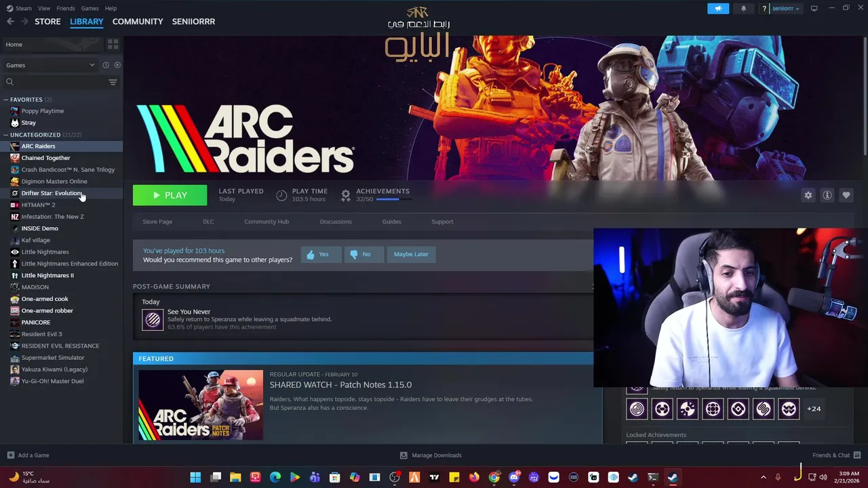The height and width of the screenshot is (488, 868).
Task: Open the Community Hub link
Action: click(x=267, y=222)
